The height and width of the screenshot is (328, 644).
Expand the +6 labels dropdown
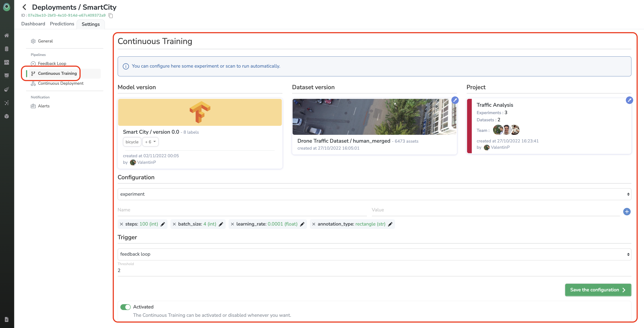point(150,142)
